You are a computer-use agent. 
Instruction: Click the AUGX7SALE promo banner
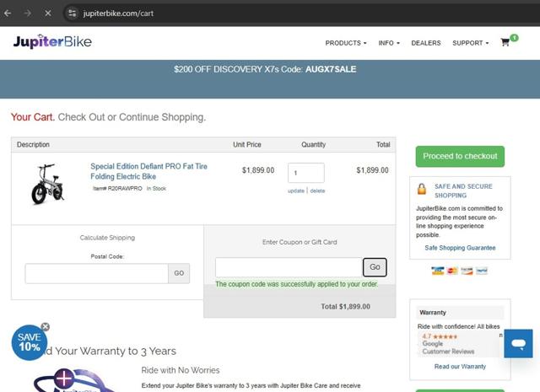pos(265,69)
